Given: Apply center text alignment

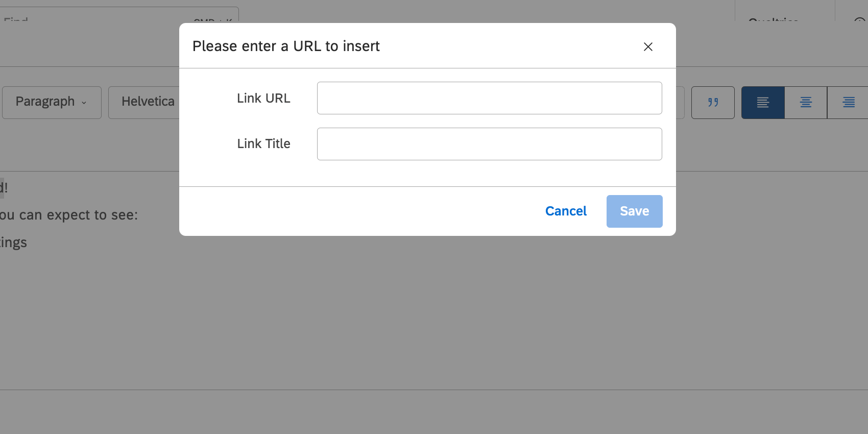Looking at the screenshot, I should click(805, 102).
